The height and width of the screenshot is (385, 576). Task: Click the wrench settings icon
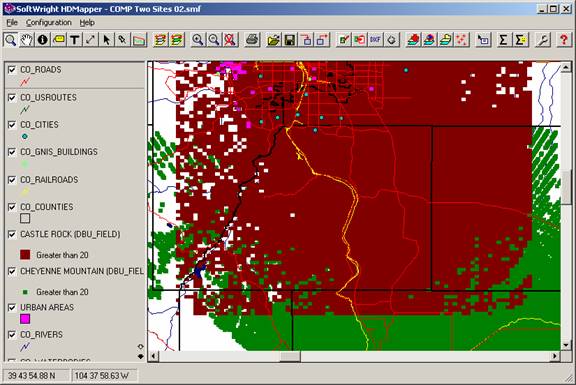pyautogui.click(x=543, y=40)
